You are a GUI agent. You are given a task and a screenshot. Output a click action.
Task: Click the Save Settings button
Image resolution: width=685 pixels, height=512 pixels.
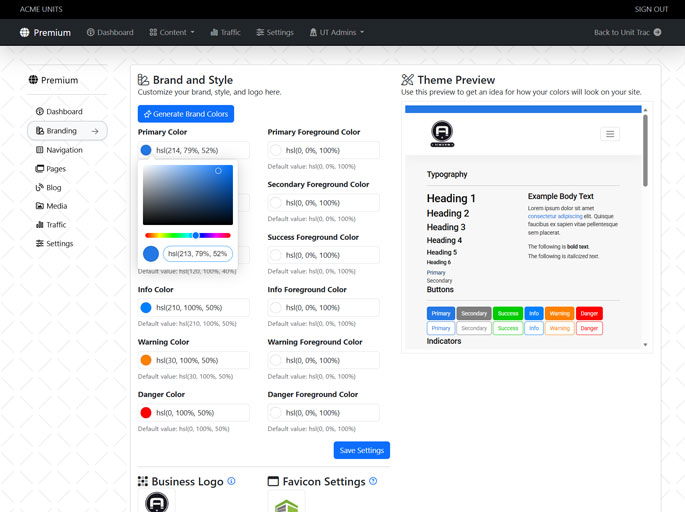pyautogui.click(x=361, y=450)
